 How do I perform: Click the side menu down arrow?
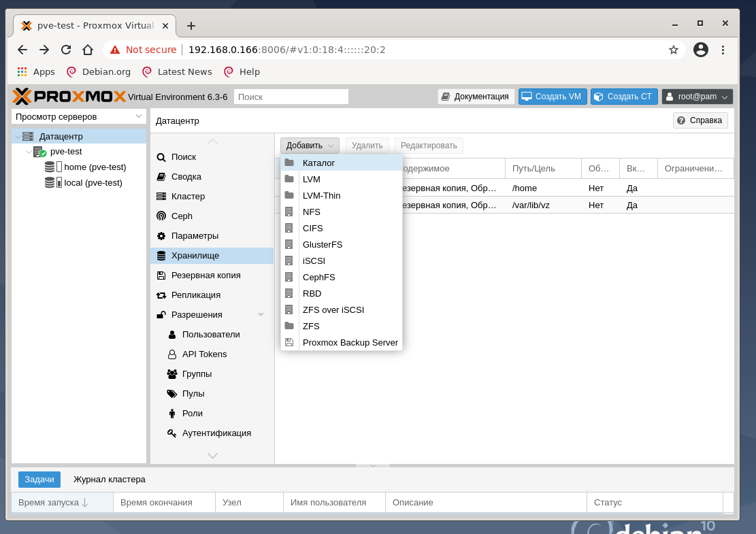tap(212, 456)
